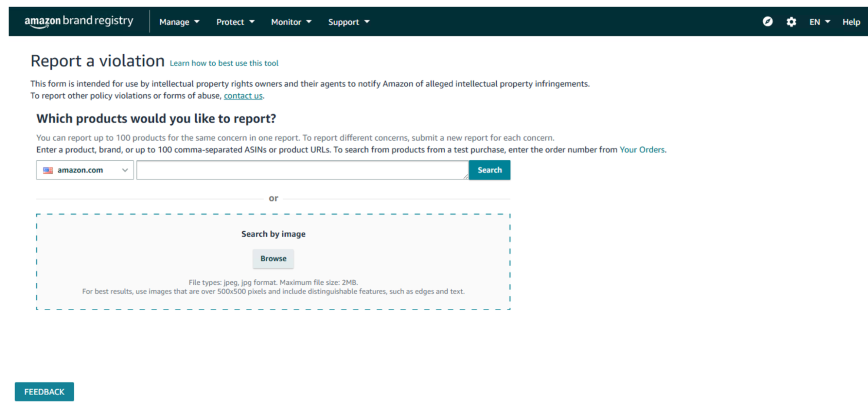This screenshot has width=868, height=407.
Task: Expand the Manage menu
Action: (179, 22)
